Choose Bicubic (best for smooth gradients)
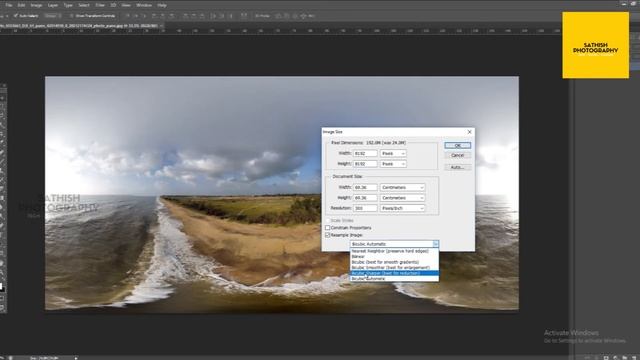This screenshot has height=360, width=640. [394, 262]
